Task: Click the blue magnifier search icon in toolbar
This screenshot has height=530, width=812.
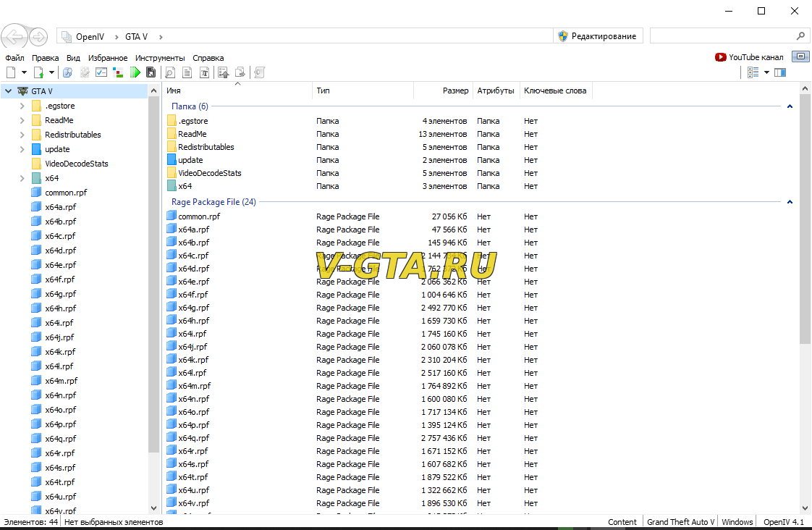Action: click(67, 72)
